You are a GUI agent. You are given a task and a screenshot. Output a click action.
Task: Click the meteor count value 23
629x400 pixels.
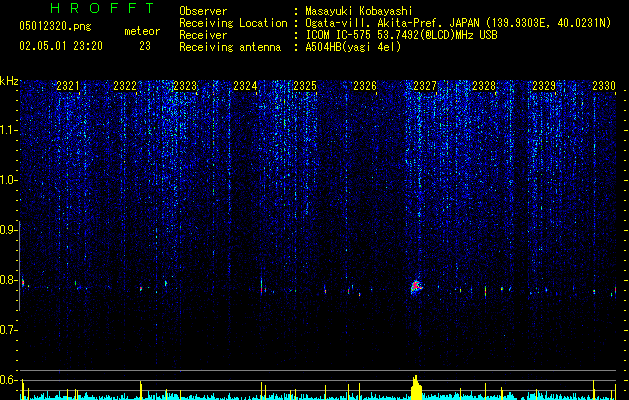[145, 46]
